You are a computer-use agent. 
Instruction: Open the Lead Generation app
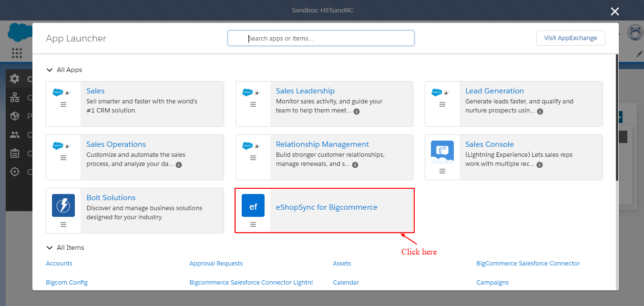point(494,91)
